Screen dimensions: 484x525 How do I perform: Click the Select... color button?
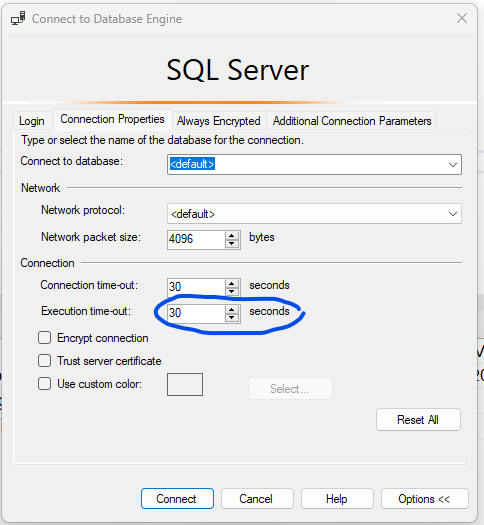[290, 389]
